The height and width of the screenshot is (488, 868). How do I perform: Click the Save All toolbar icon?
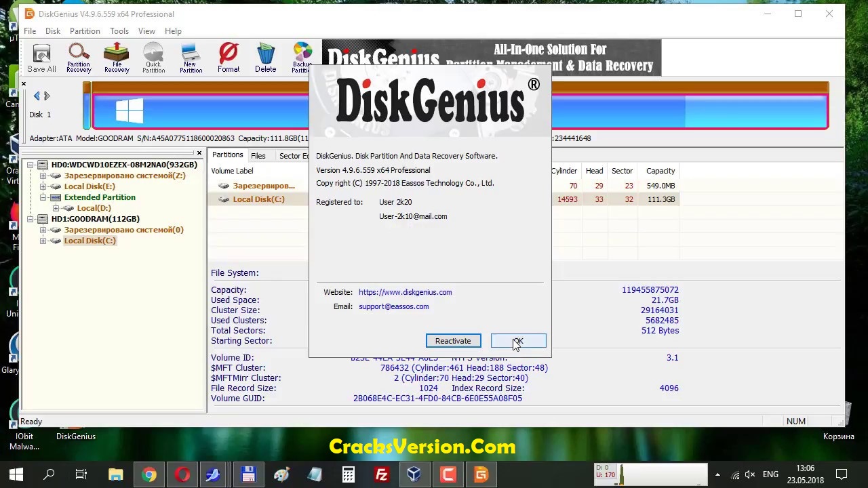41,58
